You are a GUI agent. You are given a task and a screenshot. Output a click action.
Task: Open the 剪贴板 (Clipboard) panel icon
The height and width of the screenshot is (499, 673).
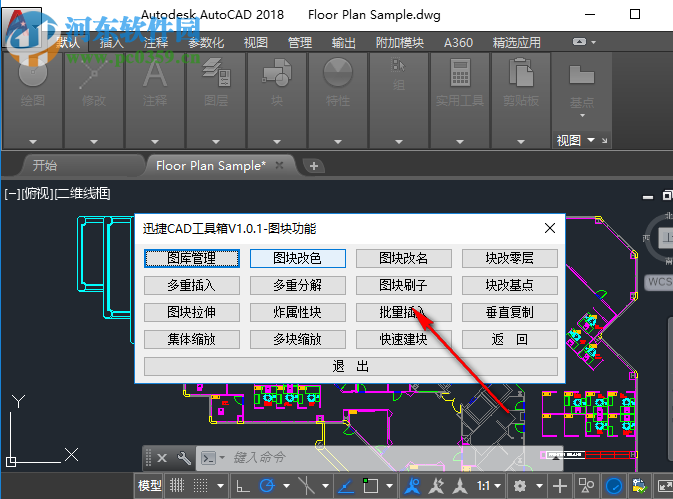pyautogui.click(x=521, y=73)
